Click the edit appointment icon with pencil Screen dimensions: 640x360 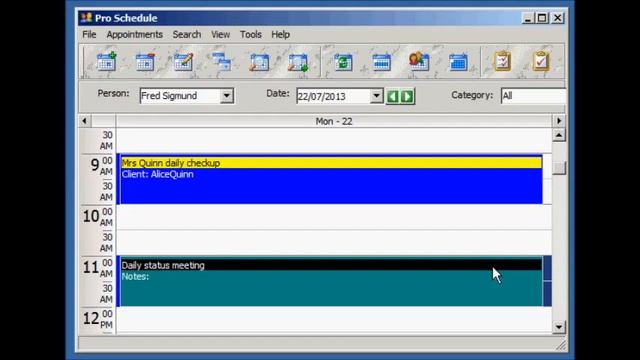[x=183, y=62]
